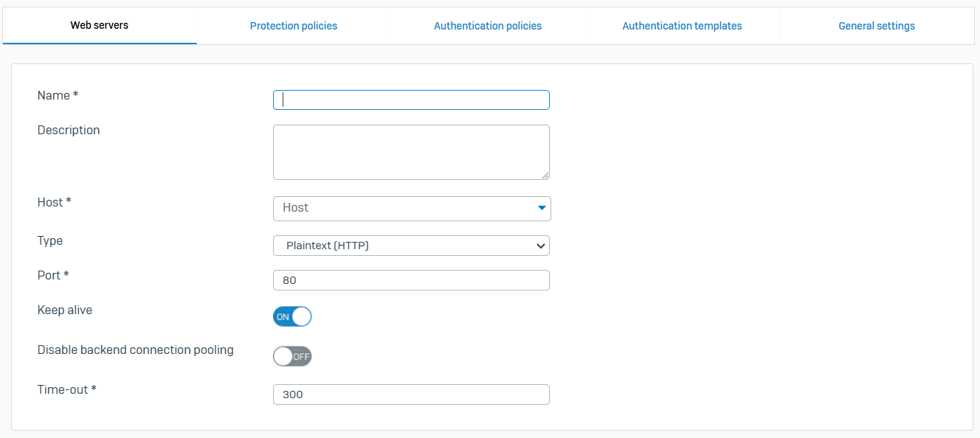Select the General settings tab
Viewport: 980px width, 438px height.
[877, 26]
